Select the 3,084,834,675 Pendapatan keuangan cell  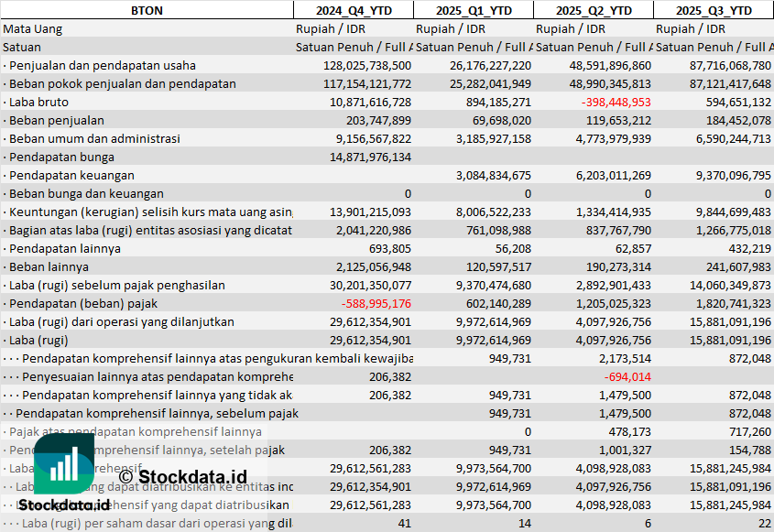pos(493,175)
